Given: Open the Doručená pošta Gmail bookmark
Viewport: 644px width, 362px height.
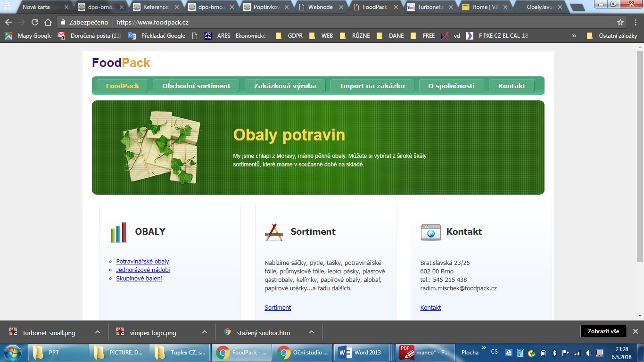Looking at the screenshot, I should click(x=90, y=35).
